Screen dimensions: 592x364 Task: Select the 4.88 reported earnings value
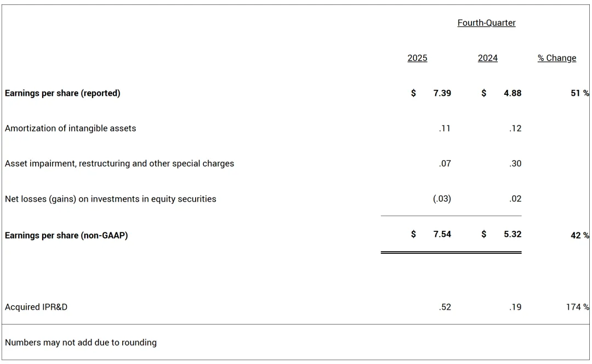pos(513,93)
